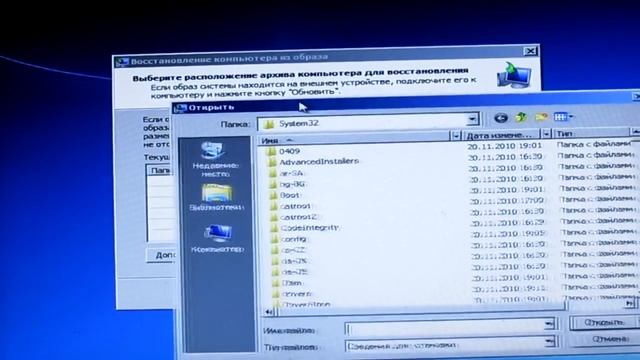Screen dimensions: 640x360
Task: Select the de-DE folder name
Action: coord(295,272)
